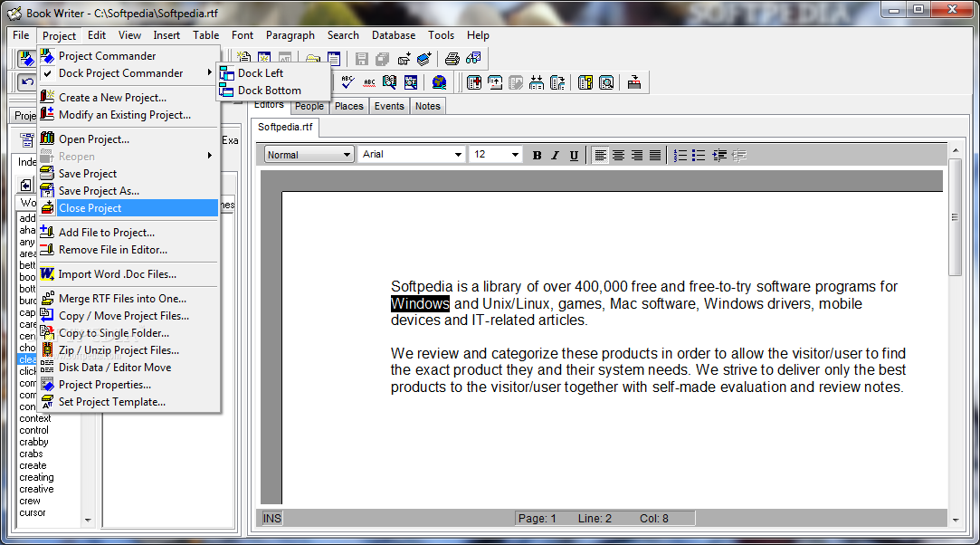Image resolution: width=980 pixels, height=545 pixels.
Task: Click the spell check ABC checkmark icon
Action: tap(348, 82)
